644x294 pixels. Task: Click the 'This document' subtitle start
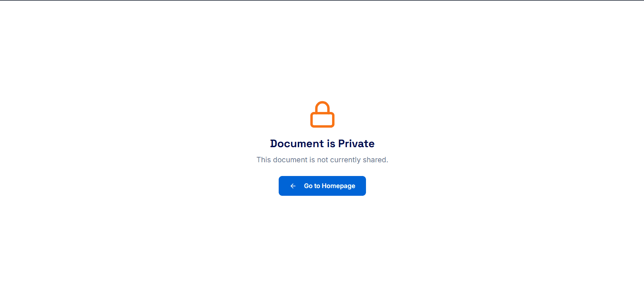coord(282,160)
